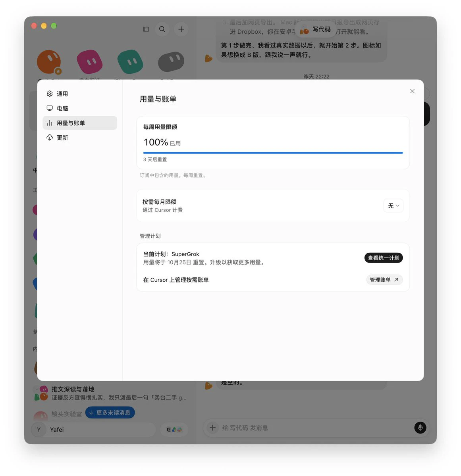Click the 昨天 22:22 timestamp in chat
The height and width of the screenshot is (476, 461).
(x=316, y=77)
